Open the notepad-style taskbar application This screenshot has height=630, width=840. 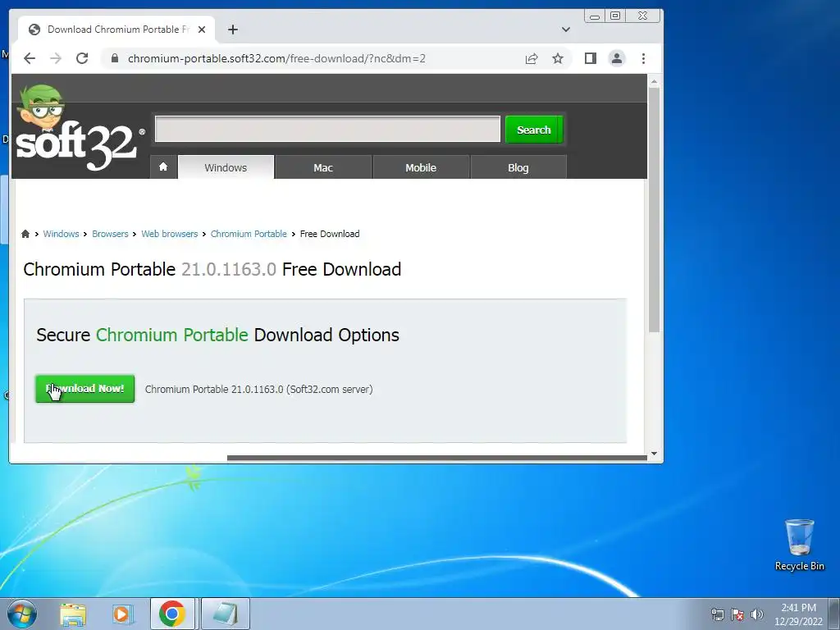pos(225,614)
